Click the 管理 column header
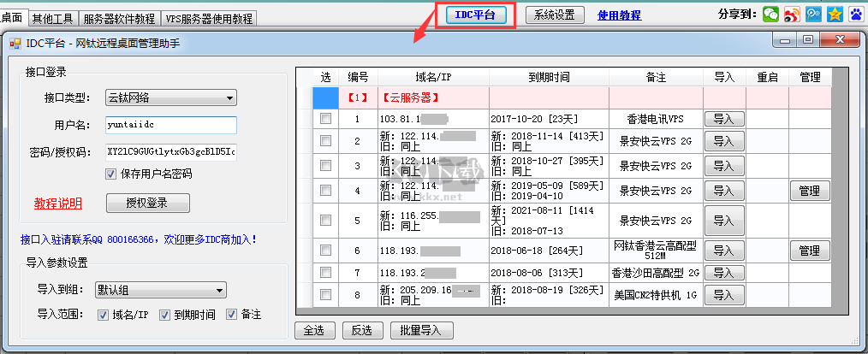 [x=810, y=78]
